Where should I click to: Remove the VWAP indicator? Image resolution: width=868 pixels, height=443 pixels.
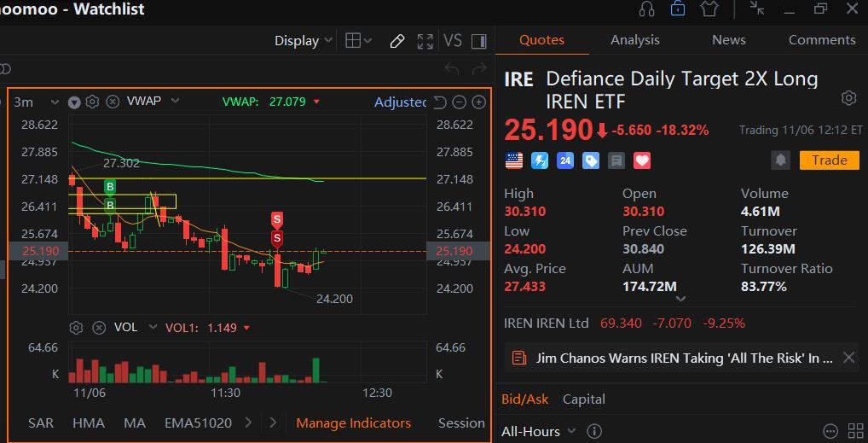(113, 102)
